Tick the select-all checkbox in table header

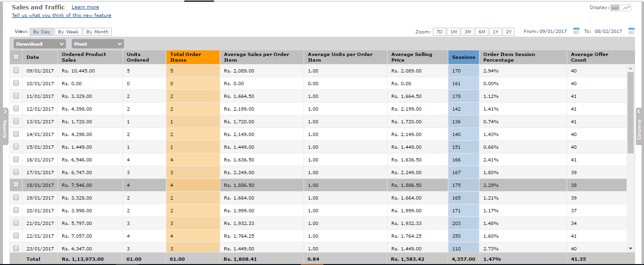click(x=16, y=57)
